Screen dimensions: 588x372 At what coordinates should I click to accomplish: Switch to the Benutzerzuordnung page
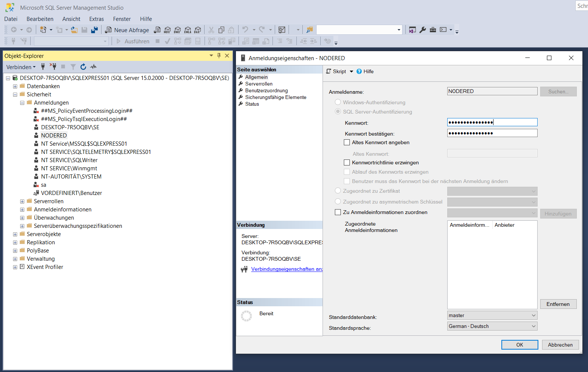[x=267, y=90]
